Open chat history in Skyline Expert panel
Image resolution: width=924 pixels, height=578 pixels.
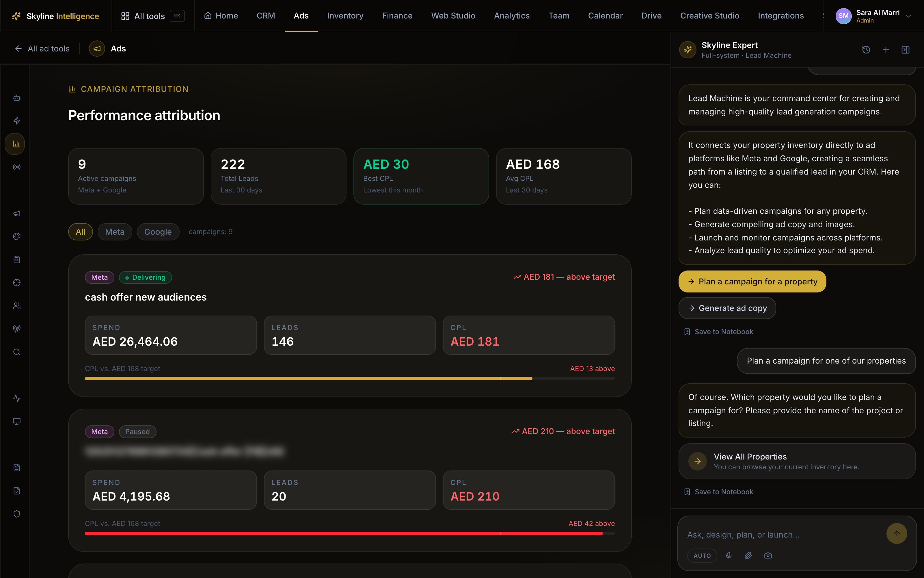[x=866, y=50]
